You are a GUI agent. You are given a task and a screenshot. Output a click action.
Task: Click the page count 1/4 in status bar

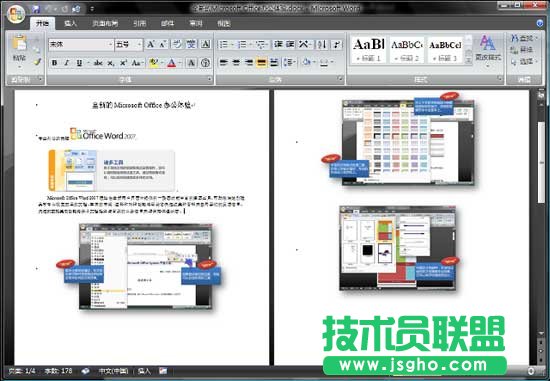pos(22,371)
